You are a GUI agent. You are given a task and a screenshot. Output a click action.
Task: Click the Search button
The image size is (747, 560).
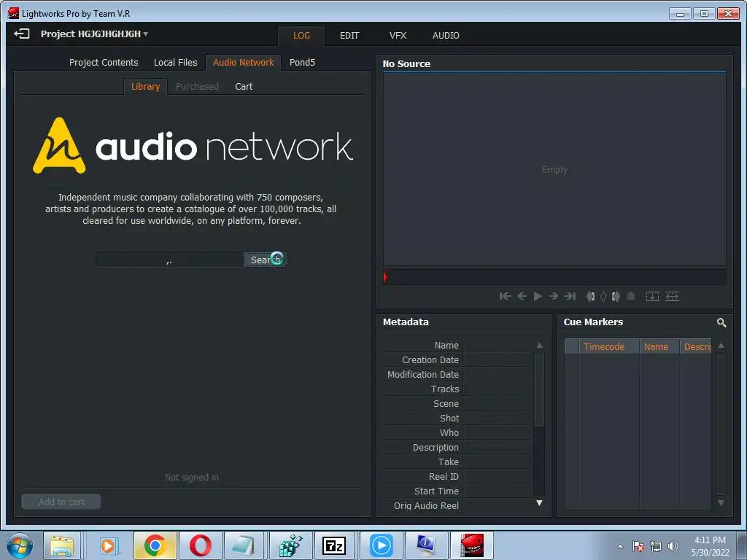(266, 260)
